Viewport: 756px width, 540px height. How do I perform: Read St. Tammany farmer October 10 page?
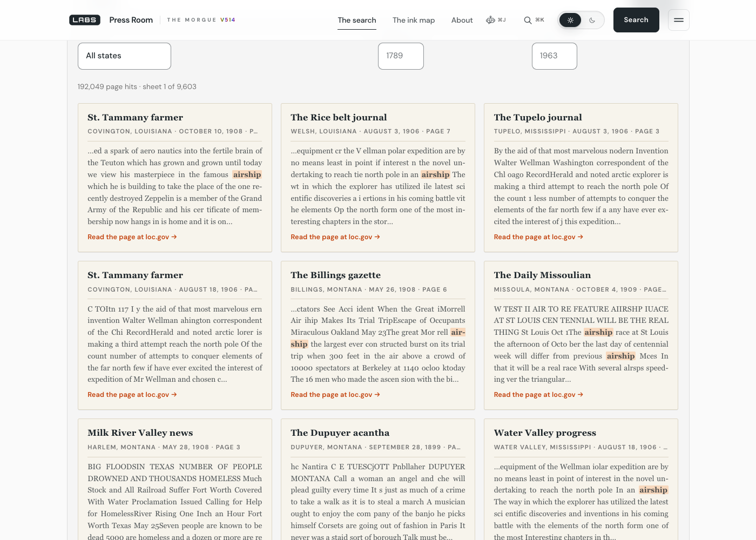point(132,237)
